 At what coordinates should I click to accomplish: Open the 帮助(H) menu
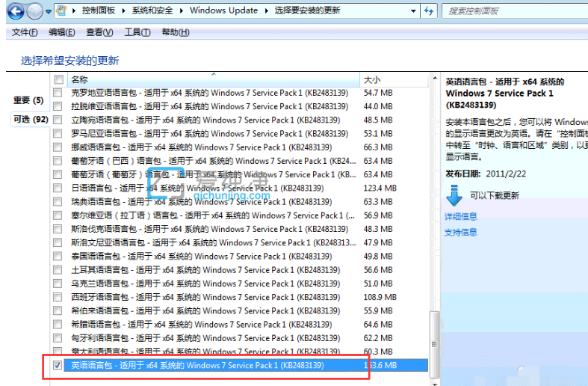point(176,32)
